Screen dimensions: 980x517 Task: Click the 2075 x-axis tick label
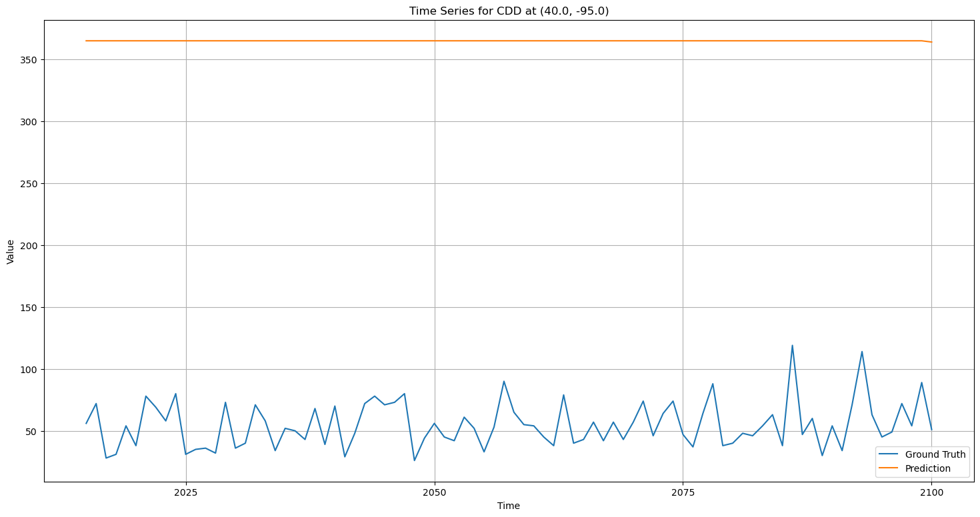(683, 492)
